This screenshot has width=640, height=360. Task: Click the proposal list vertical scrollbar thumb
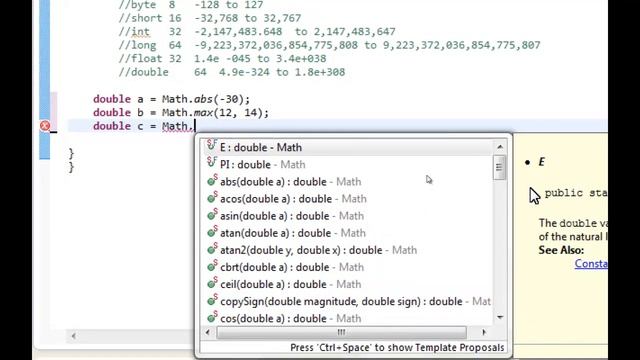tap(499, 167)
